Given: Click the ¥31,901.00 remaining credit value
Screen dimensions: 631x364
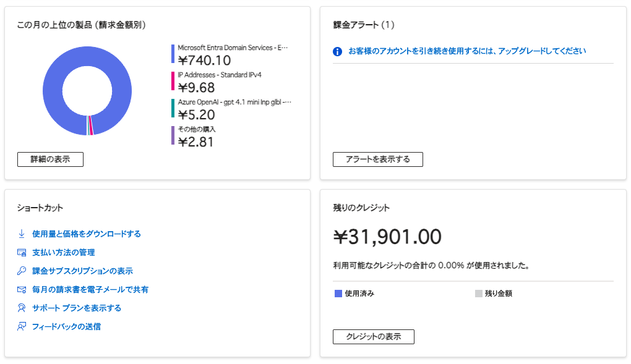Looking at the screenshot, I should [387, 237].
